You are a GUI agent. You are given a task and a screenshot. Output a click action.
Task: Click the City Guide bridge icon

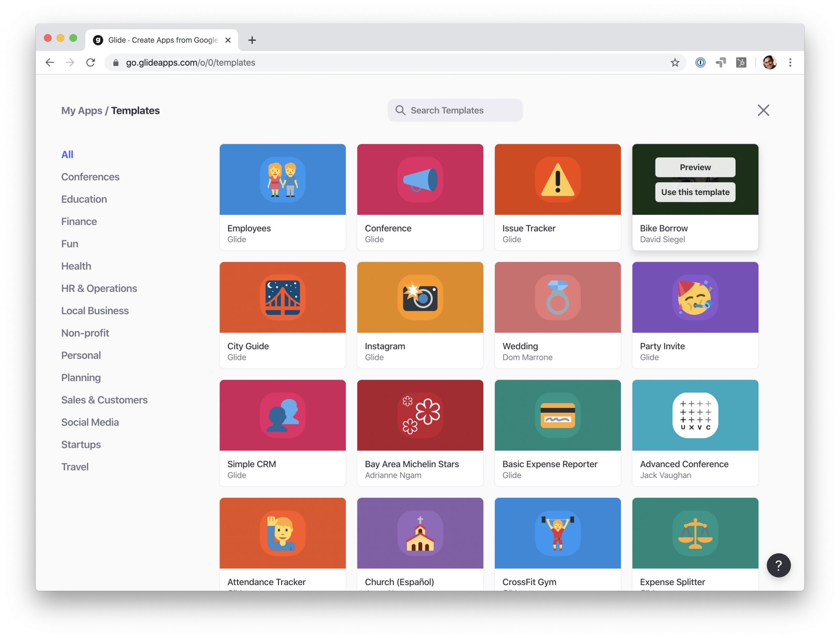tap(283, 297)
